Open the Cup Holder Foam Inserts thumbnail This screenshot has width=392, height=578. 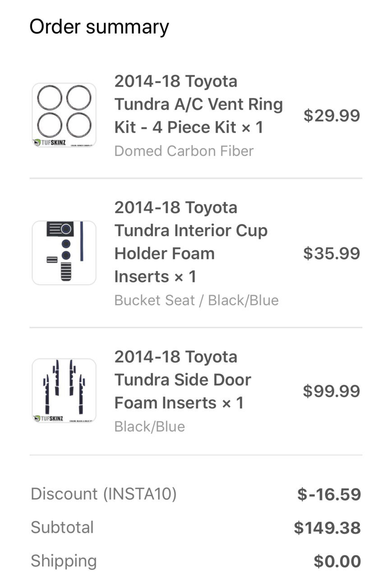pos(64,253)
